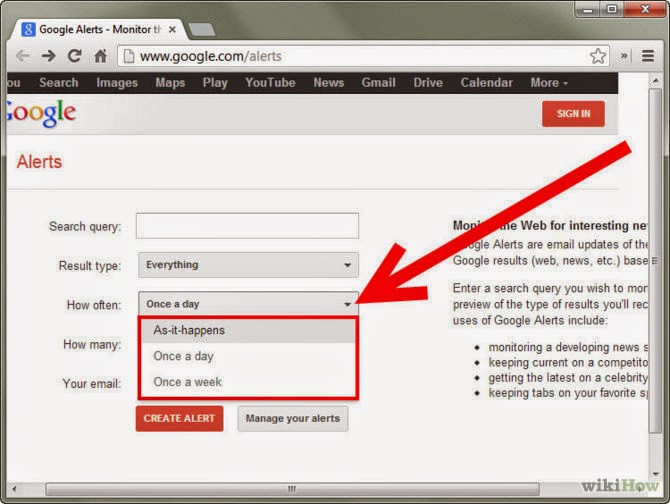Open Play in Google top bar

215,82
